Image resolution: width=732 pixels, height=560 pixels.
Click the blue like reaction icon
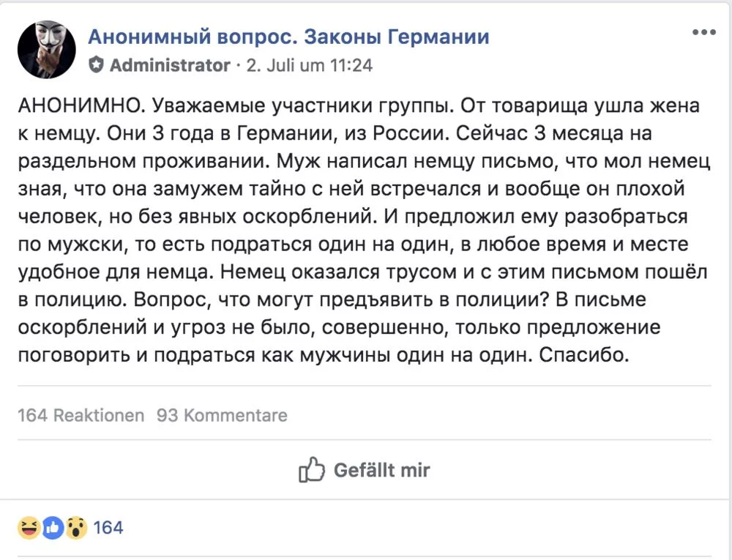click(52, 527)
